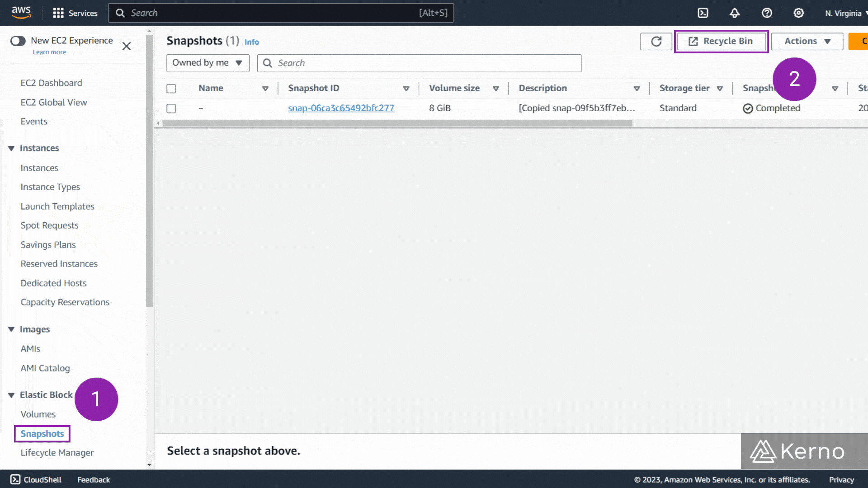
Task: Open Volumes in sidebar
Action: pos(38,414)
